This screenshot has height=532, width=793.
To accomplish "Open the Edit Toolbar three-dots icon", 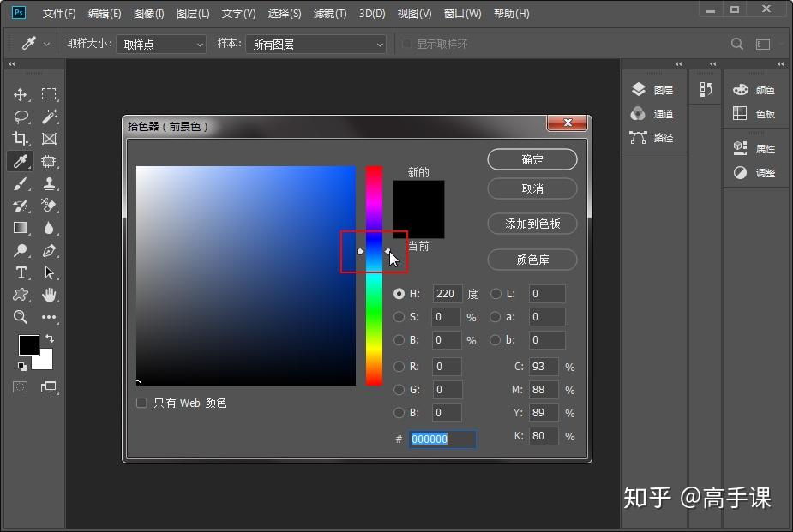I will pyautogui.click(x=49, y=317).
